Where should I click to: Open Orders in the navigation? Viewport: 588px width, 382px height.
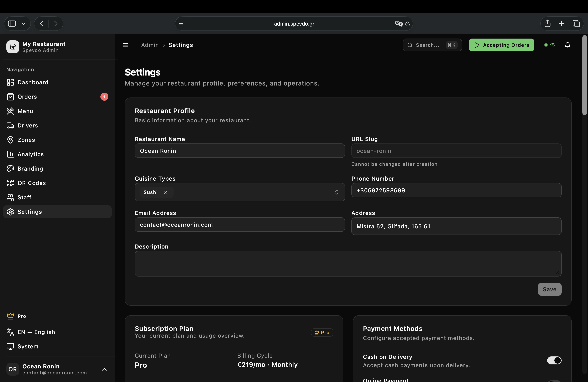[27, 97]
